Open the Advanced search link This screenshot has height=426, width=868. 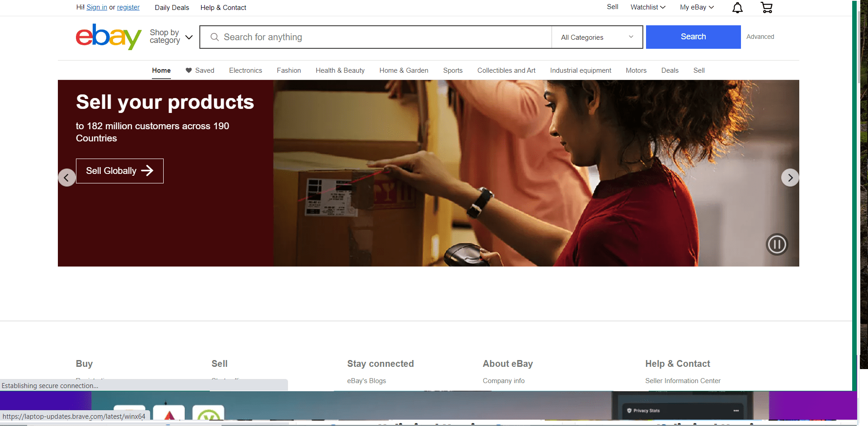(x=760, y=37)
